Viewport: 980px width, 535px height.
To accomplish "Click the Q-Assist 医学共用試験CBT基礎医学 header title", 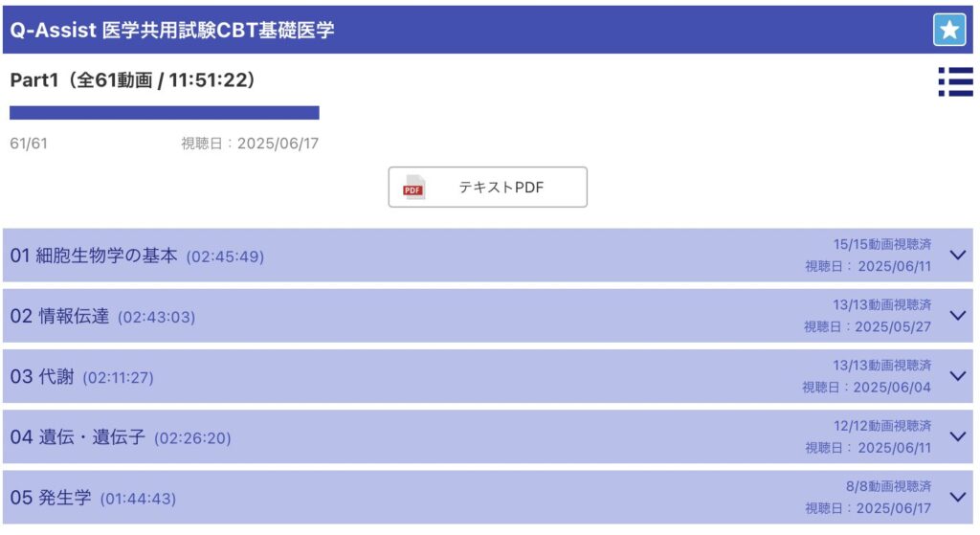I will click(172, 30).
